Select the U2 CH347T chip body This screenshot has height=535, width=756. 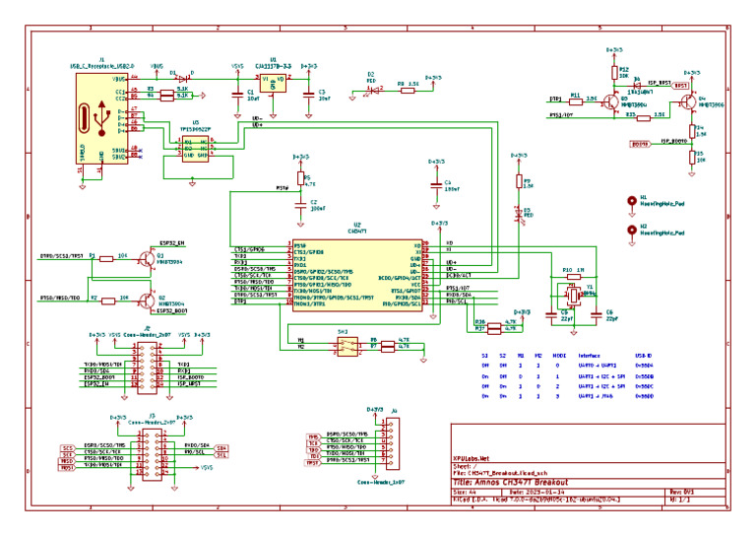click(357, 275)
